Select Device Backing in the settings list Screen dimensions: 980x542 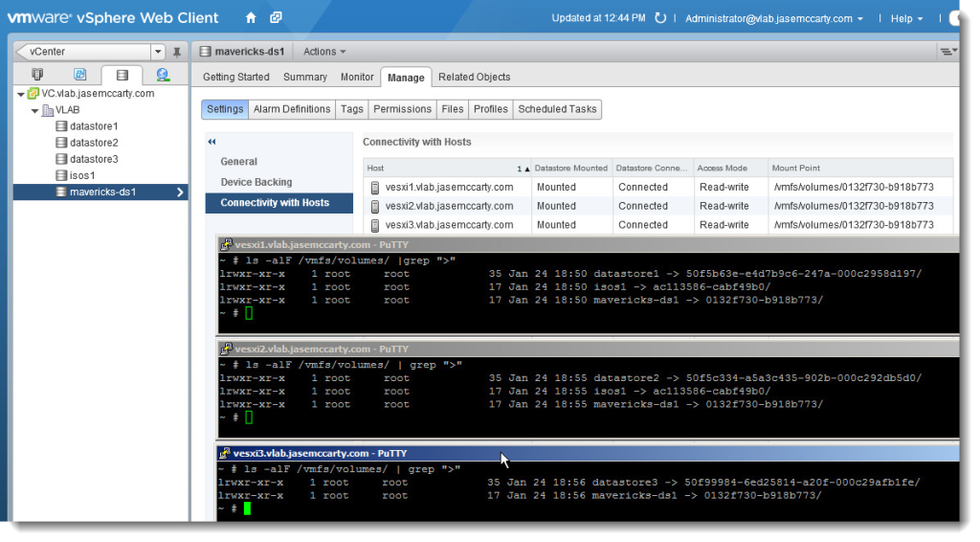[x=256, y=182]
